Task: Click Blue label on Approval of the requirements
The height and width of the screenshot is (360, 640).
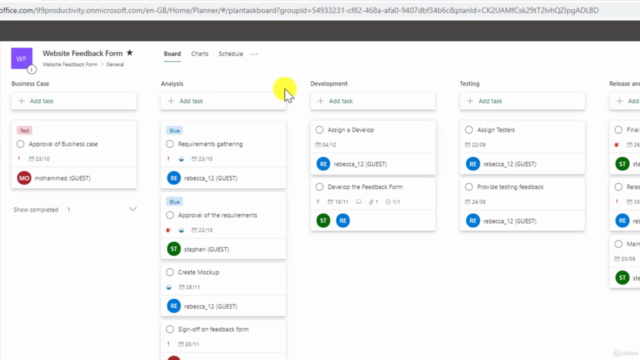Action: coord(175,202)
